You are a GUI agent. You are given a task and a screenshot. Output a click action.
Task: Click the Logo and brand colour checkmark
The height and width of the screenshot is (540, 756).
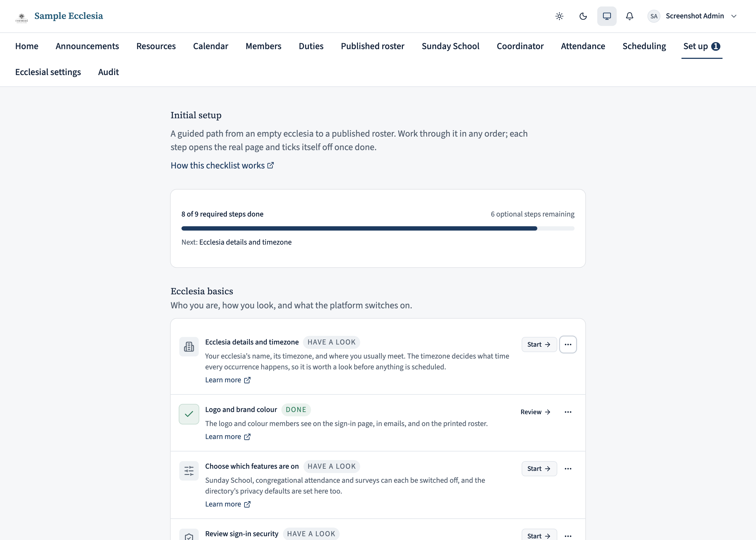[189, 414]
